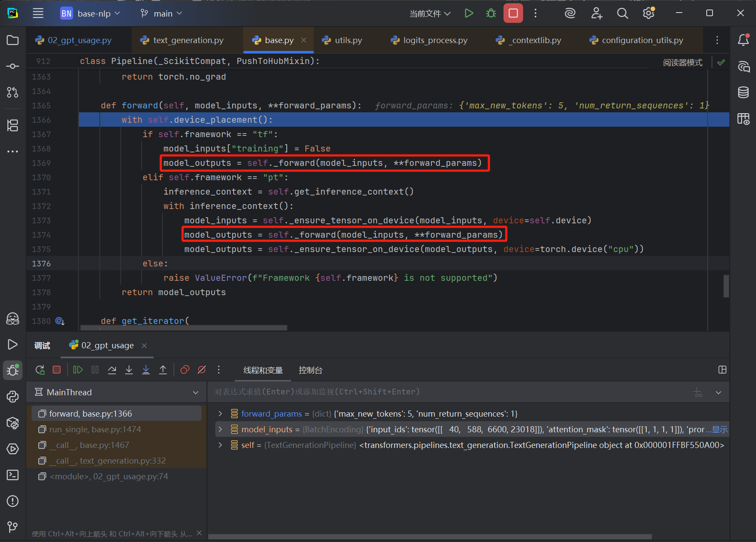
Task: Resume program in debug toolbar
Action: point(78,370)
